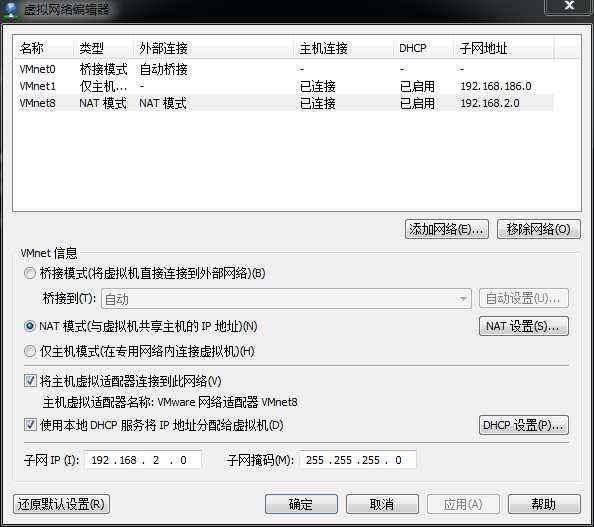The height and width of the screenshot is (527, 594).
Task: Click adapter name VMware 网络适配器 VMnet8 text
Action: (x=227, y=402)
